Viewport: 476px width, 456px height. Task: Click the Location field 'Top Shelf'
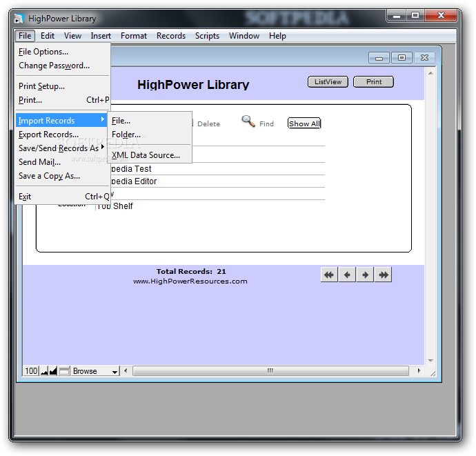coord(210,206)
